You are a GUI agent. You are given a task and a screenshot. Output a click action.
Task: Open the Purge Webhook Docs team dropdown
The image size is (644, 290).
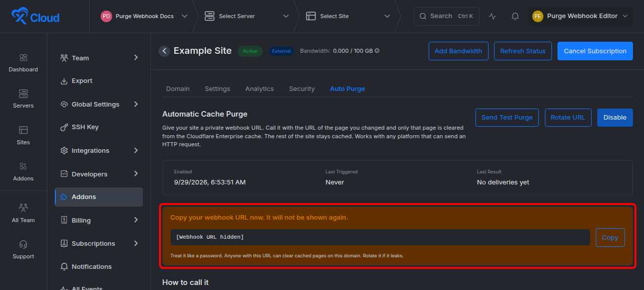click(144, 16)
